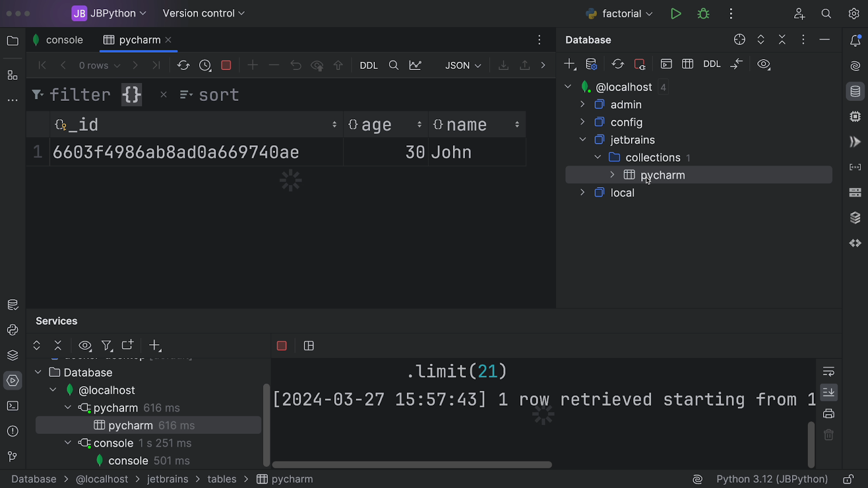Open Data Source Properties icon in Database panel

[x=591, y=64]
